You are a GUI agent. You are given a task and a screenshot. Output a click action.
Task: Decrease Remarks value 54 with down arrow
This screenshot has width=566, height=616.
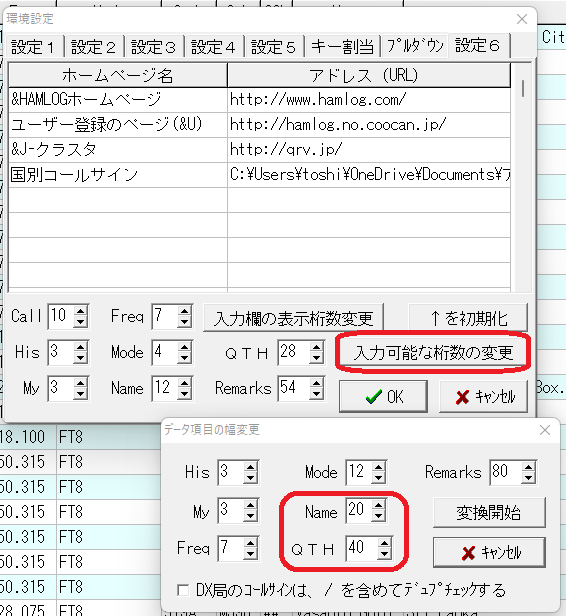[316, 394]
